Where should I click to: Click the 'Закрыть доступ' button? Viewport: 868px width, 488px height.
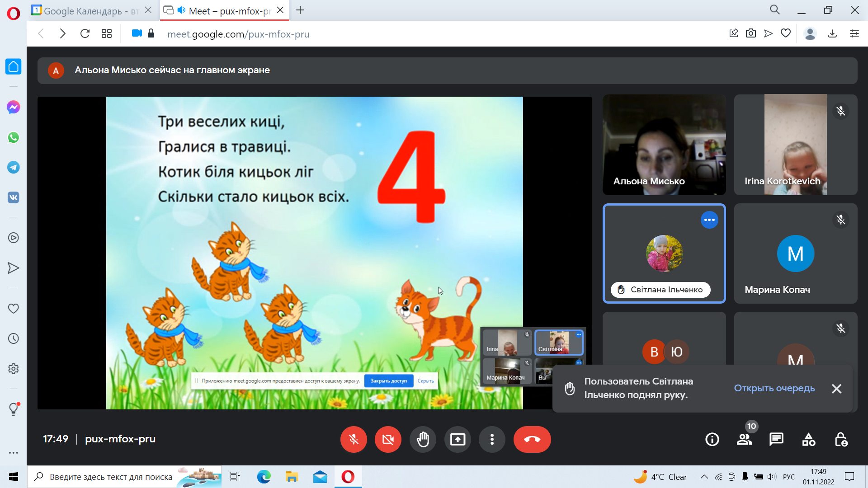pos(388,381)
